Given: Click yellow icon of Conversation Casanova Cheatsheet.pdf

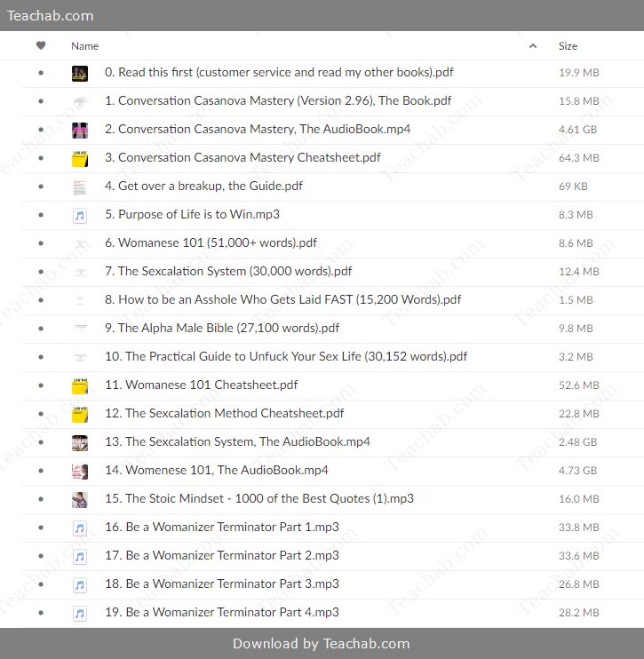Looking at the screenshot, I should (x=80, y=158).
